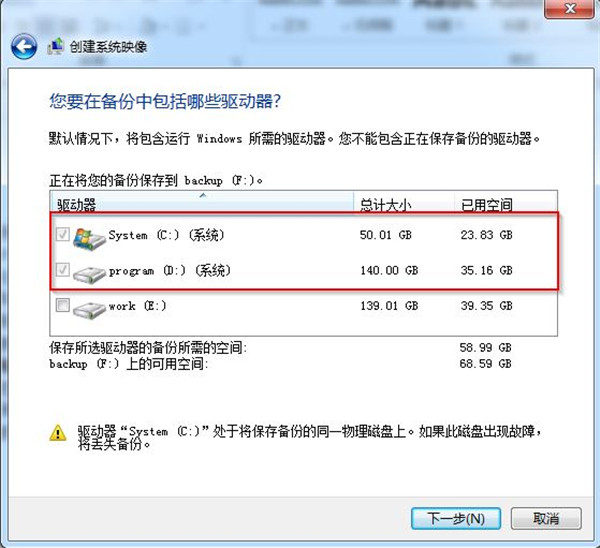Toggle the System (C:) checkbox
Image resolution: width=600 pixels, height=548 pixels.
pyautogui.click(x=62, y=234)
